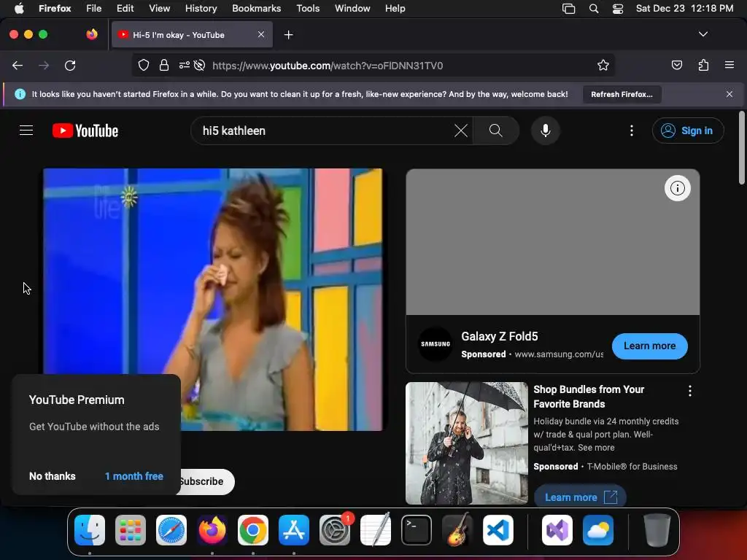Clear the search query with the X
Image resolution: width=747 pixels, height=560 pixels.
tap(461, 131)
